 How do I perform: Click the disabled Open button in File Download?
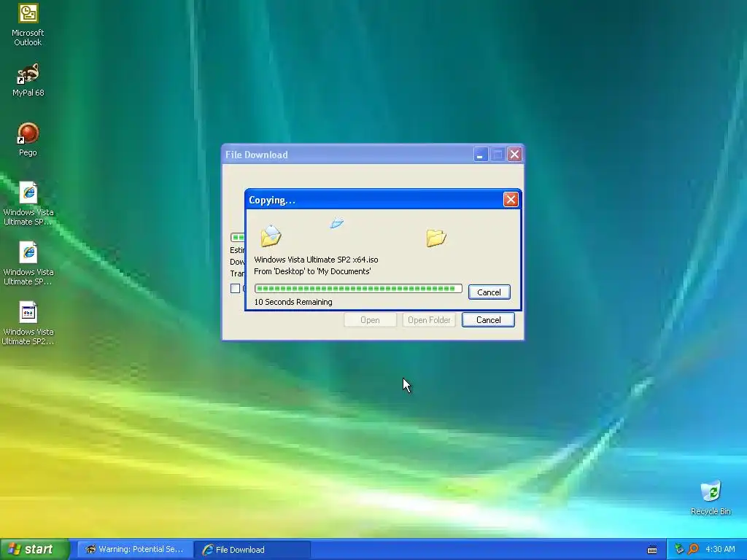coord(370,320)
